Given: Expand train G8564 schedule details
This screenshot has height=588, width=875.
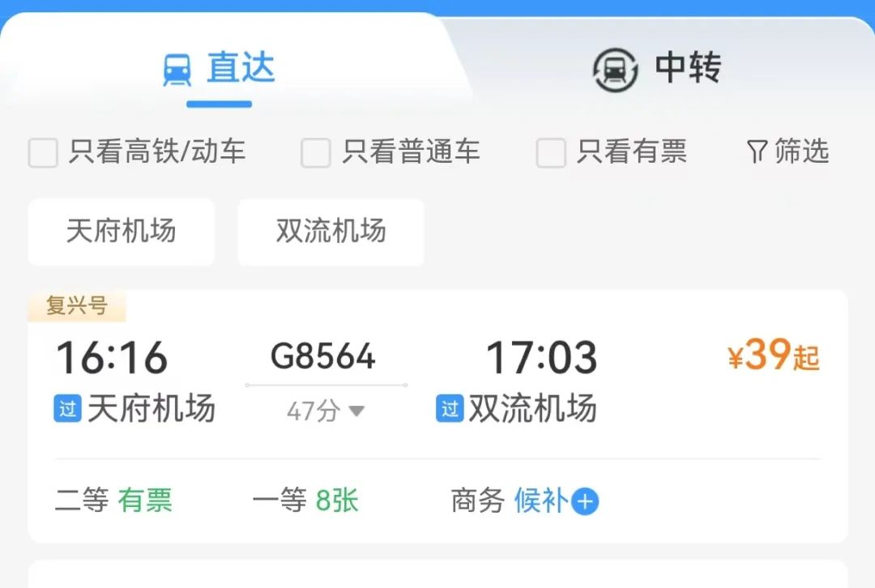Looking at the screenshot, I should click(322, 356).
